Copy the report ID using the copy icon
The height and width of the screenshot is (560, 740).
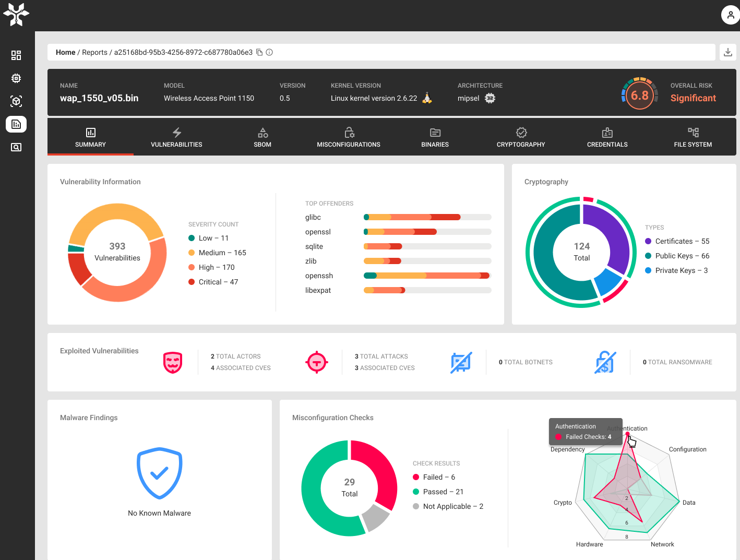click(x=259, y=52)
